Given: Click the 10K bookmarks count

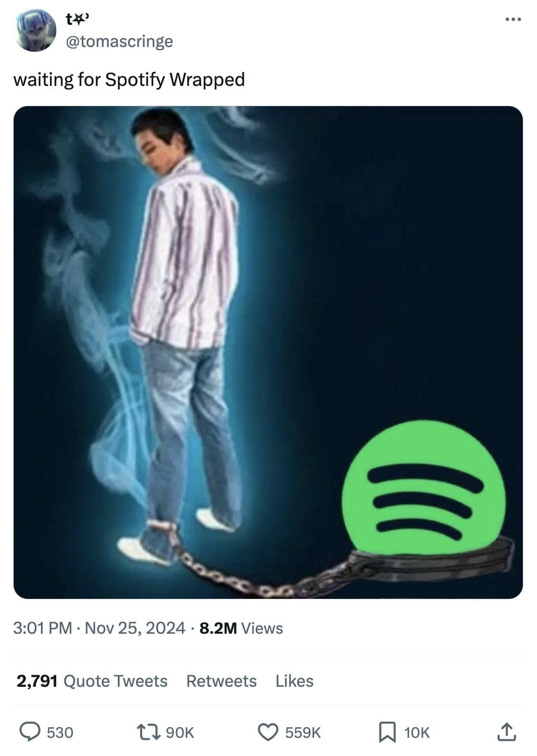Looking at the screenshot, I should pyautogui.click(x=417, y=732).
